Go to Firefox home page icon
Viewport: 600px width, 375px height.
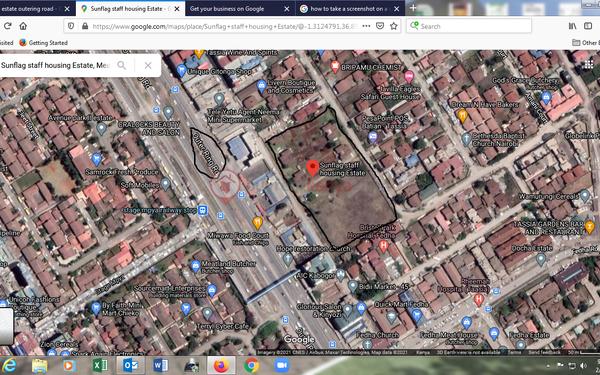[23, 26]
